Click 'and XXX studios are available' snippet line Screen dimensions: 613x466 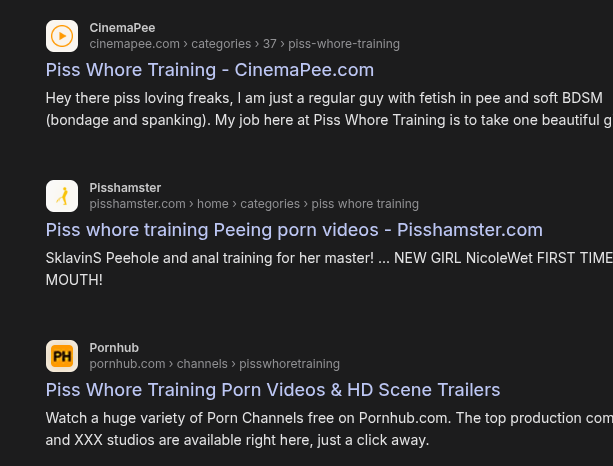pos(237,440)
